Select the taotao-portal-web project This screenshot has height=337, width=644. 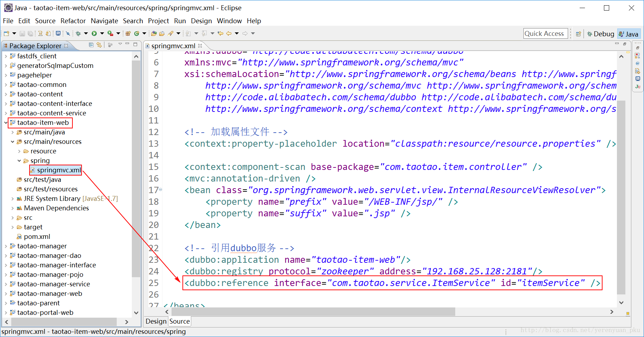click(x=42, y=313)
